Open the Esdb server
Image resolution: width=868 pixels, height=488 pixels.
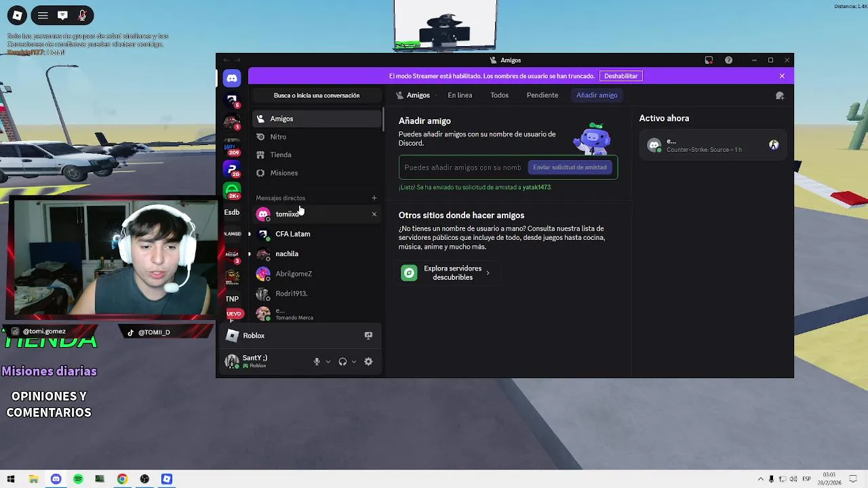coord(232,212)
